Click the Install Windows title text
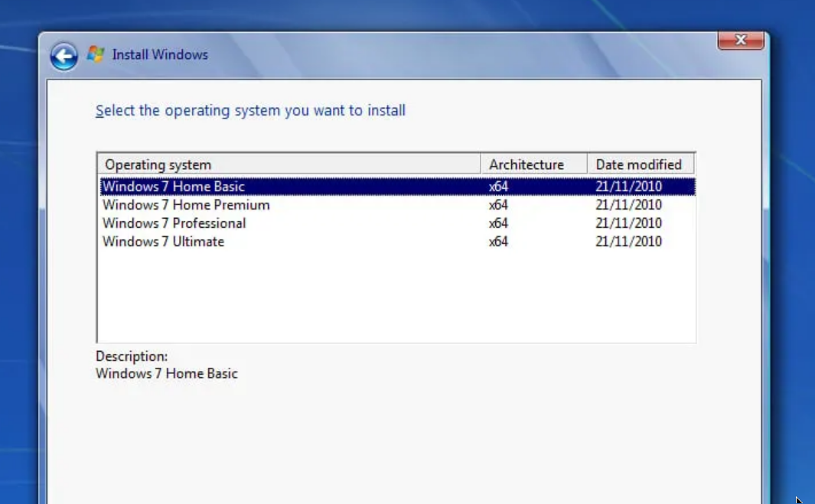Image resolution: width=815 pixels, height=504 pixels. 160,54
